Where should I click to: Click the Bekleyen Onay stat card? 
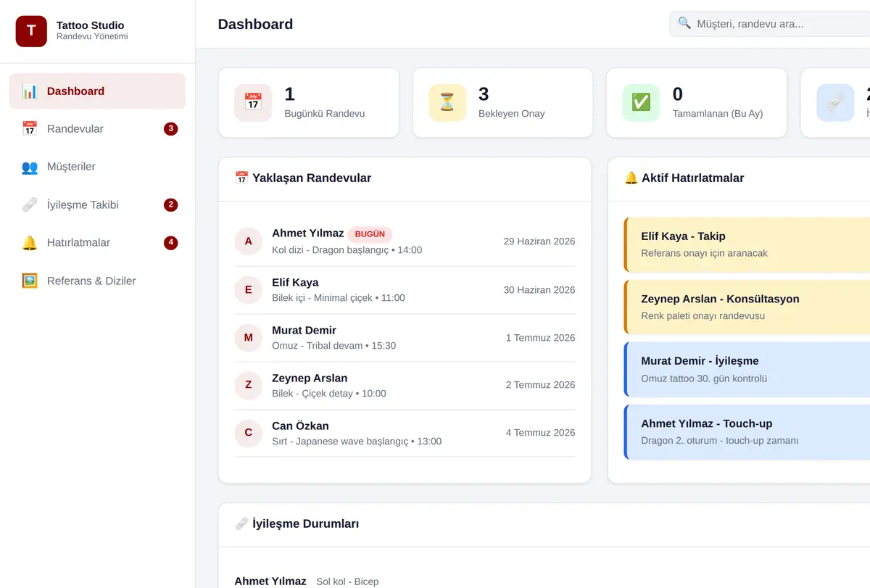[x=503, y=103]
